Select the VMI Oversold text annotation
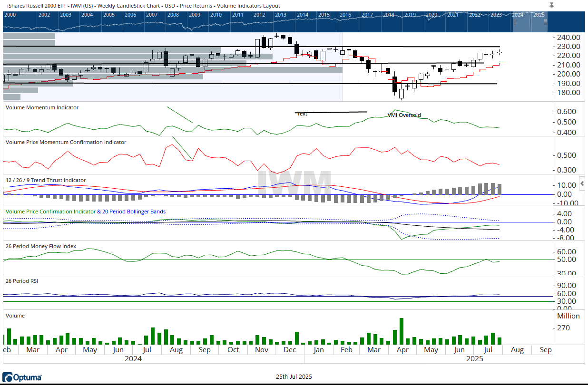The width and height of the screenshot is (588, 385). (404, 115)
